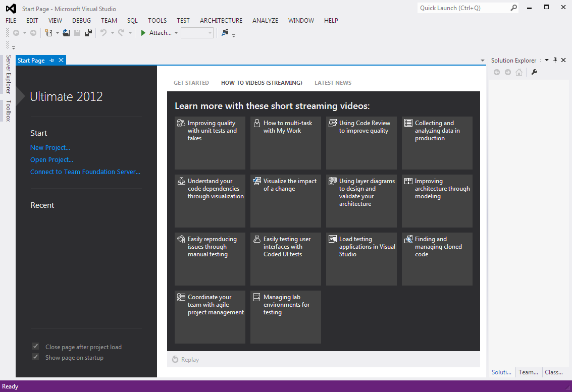Open video Using layer diagrams

tap(361, 201)
